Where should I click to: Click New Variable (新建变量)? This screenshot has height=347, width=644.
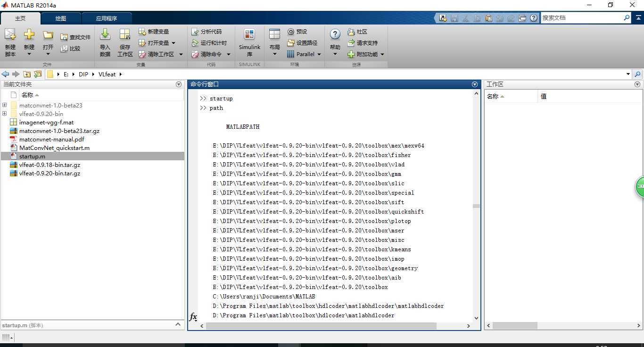154,32
